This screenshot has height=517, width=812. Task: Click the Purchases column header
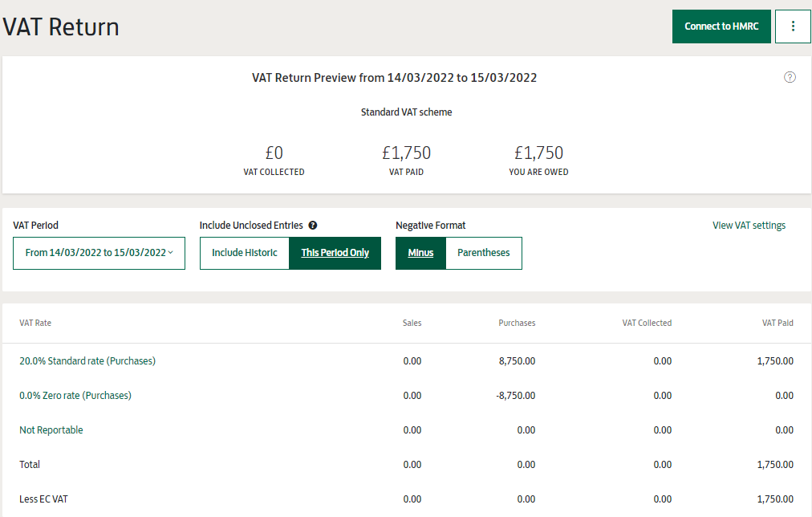pyautogui.click(x=517, y=323)
